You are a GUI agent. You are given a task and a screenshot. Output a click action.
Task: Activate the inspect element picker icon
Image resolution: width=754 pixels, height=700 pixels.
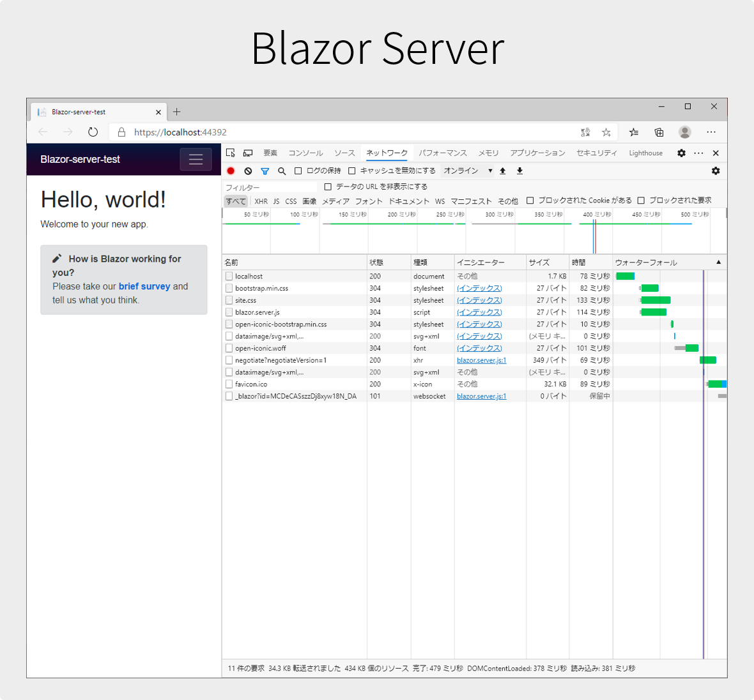(x=230, y=153)
